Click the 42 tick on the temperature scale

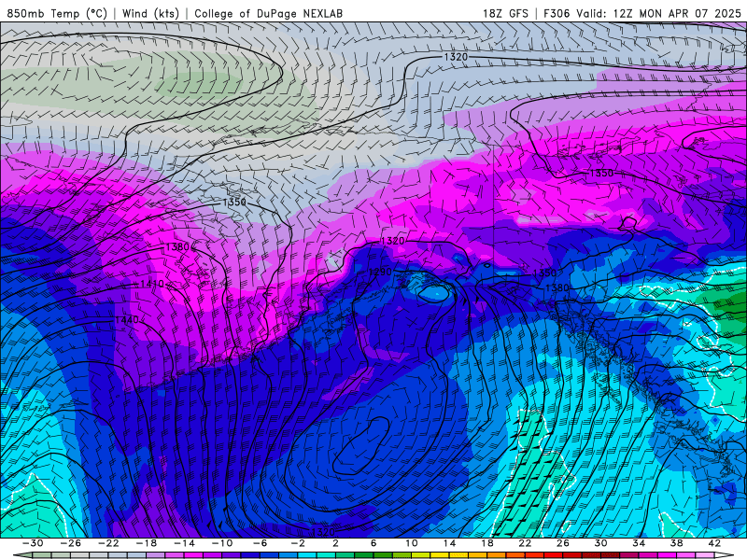tap(714, 543)
